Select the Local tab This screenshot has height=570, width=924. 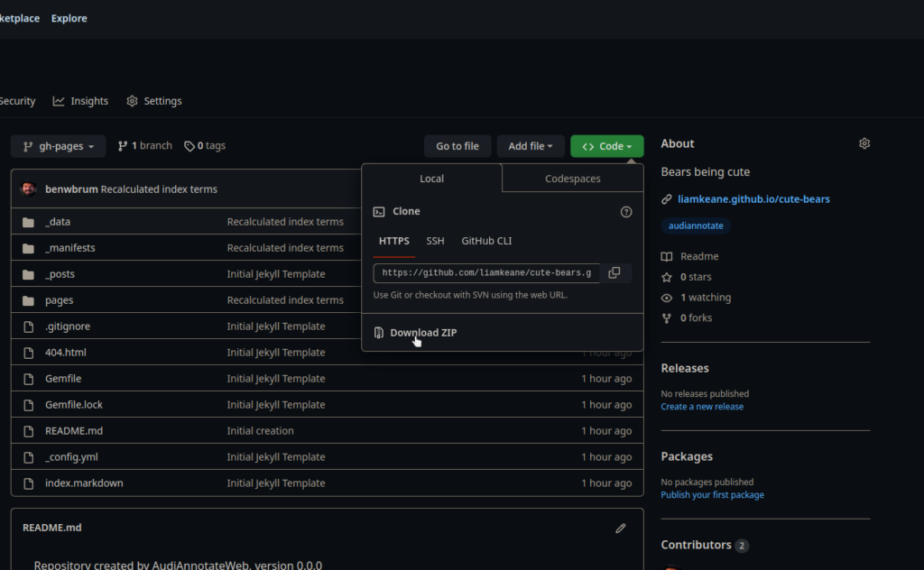pyautogui.click(x=431, y=179)
